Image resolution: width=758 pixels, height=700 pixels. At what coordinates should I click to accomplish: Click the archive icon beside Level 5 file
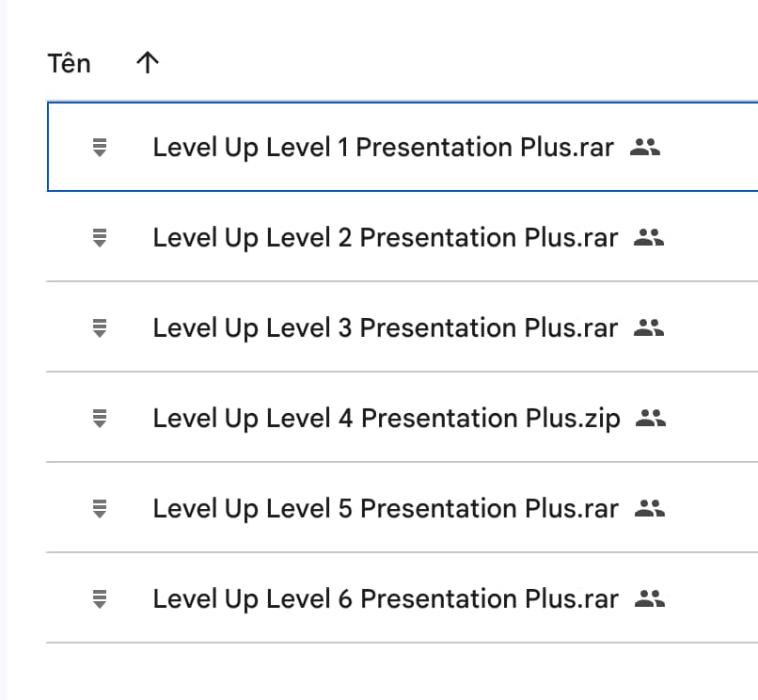tap(99, 508)
